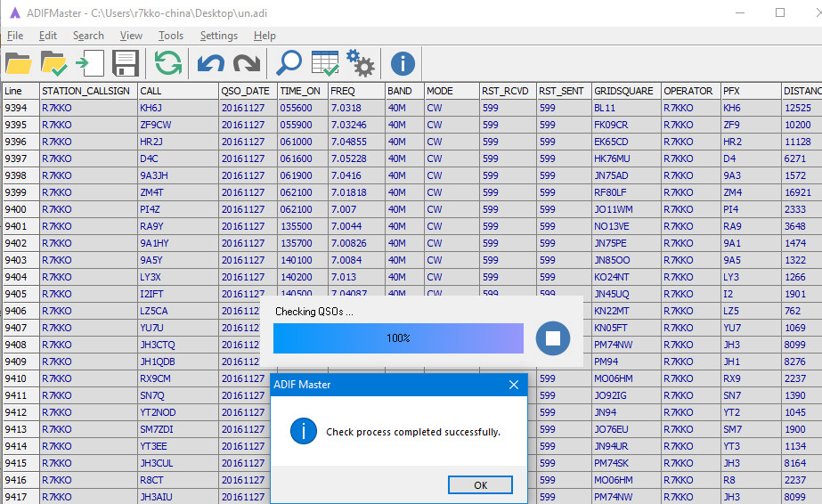Open settings via the gears icon

(x=360, y=63)
